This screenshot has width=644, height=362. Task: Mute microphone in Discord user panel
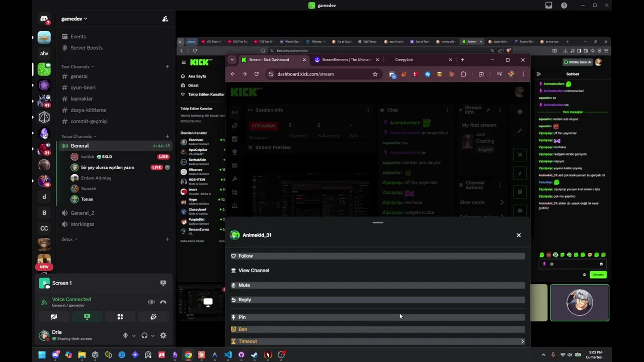coord(125,335)
